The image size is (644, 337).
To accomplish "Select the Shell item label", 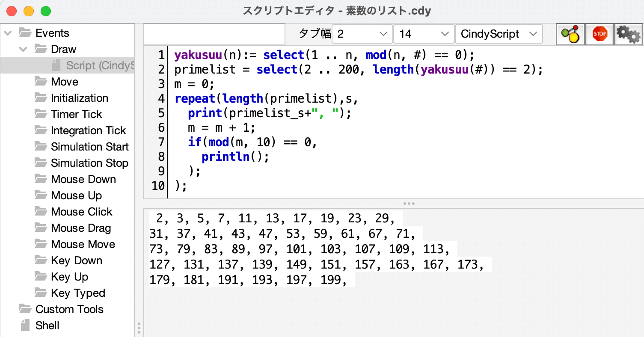I will coord(47,325).
